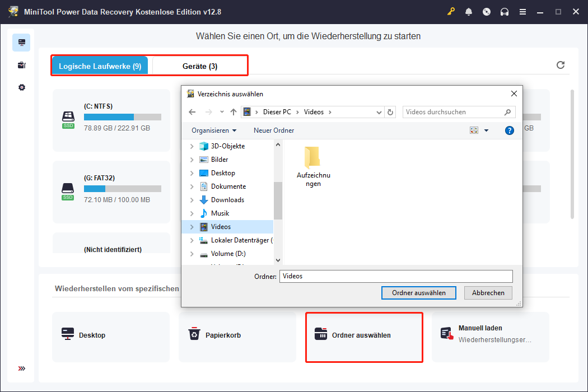Switch to the Geräte (3) tab
This screenshot has width=588, height=392.
(x=200, y=66)
